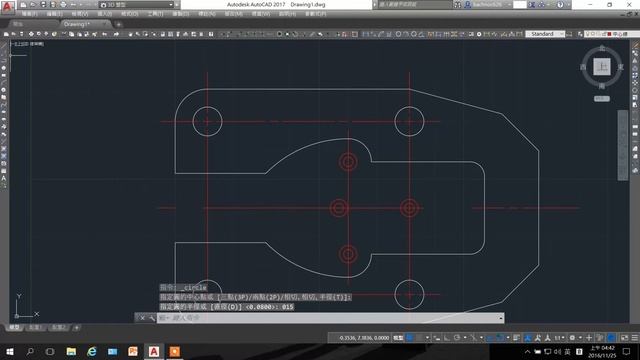Image resolution: width=640 pixels, height=360 pixels.
Task: Toggle ortho mode in status bar
Action: (x=447, y=338)
